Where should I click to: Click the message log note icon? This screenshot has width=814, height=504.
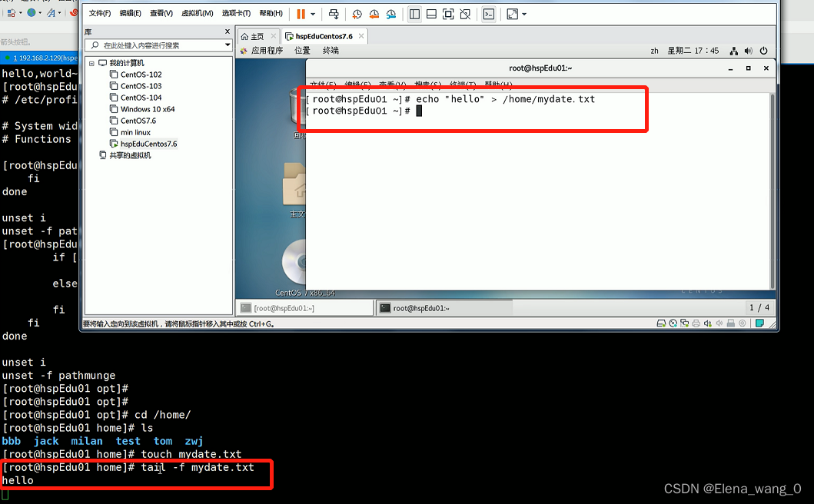click(759, 323)
